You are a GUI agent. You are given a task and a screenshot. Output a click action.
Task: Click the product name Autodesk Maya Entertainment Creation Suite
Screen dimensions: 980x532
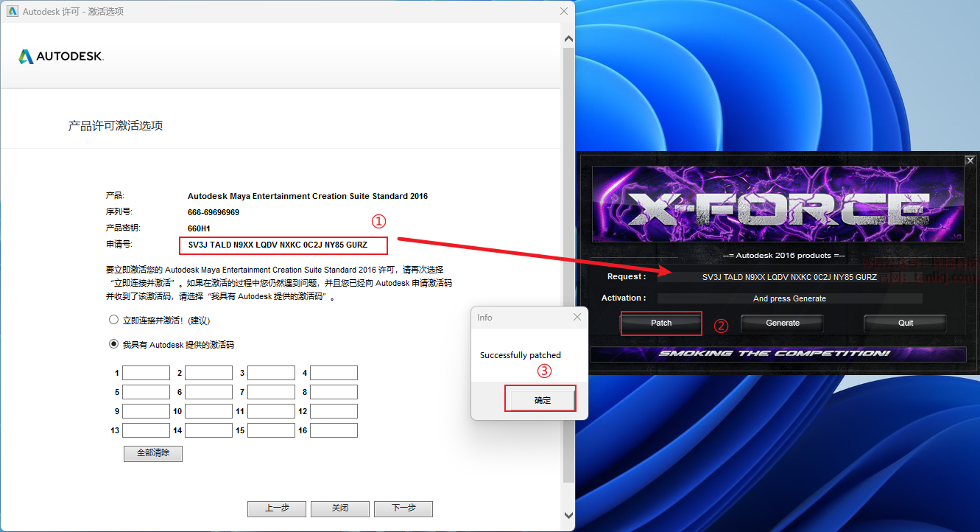[x=308, y=196]
